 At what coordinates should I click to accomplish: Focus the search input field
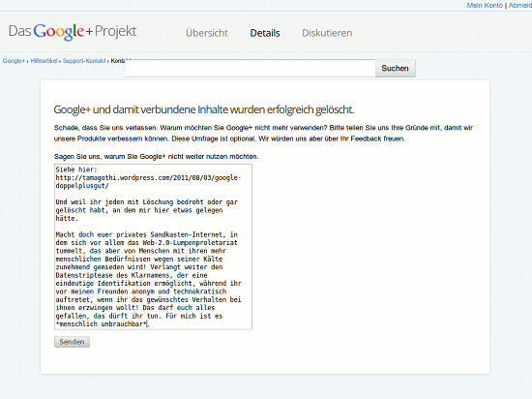click(x=251, y=68)
